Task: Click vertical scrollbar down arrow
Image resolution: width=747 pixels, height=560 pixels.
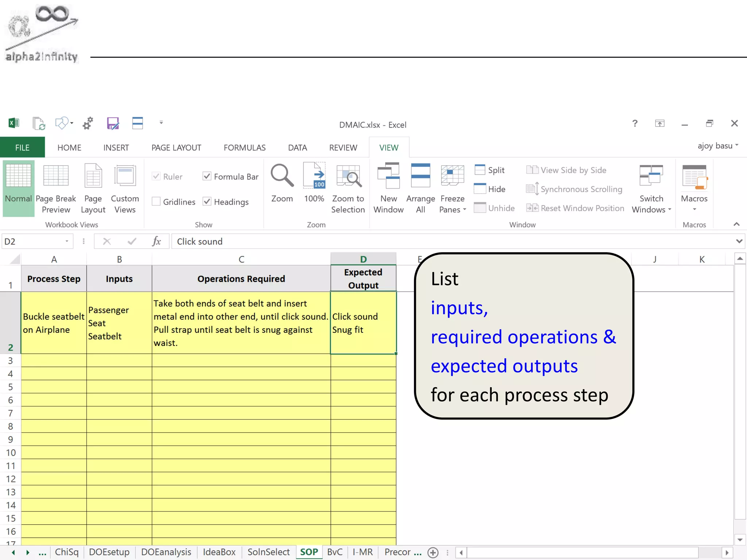Action: tap(740, 540)
